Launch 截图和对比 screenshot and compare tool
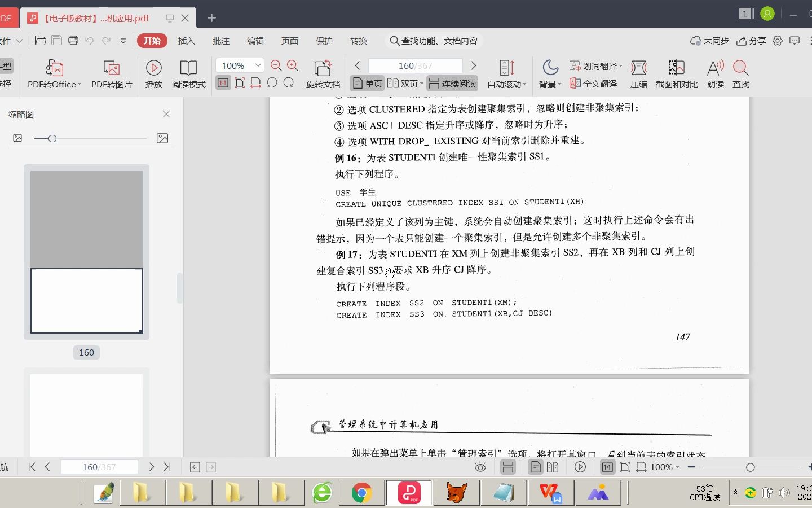The width and height of the screenshot is (812, 508). pyautogui.click(x=676, y=74)
